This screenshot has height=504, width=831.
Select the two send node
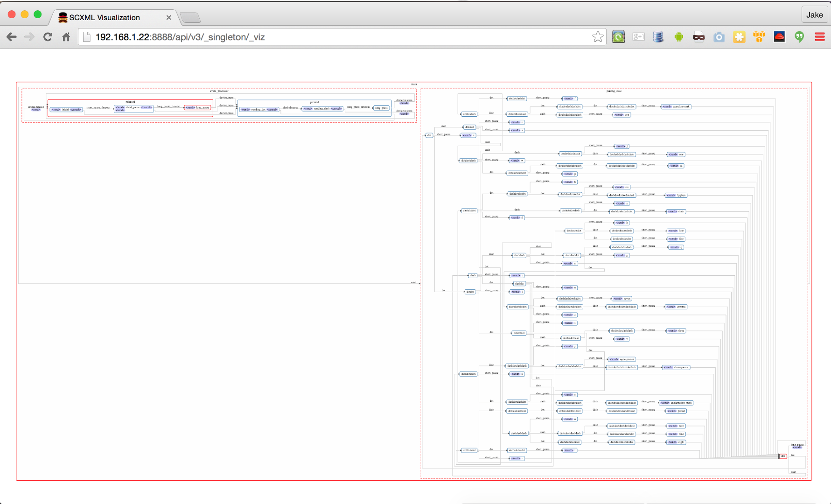pyautogui.click(x=622, y=115)
